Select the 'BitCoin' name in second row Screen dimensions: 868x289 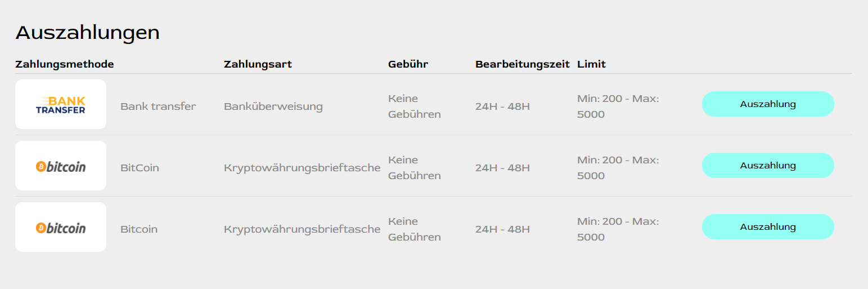tap(140, 168)
